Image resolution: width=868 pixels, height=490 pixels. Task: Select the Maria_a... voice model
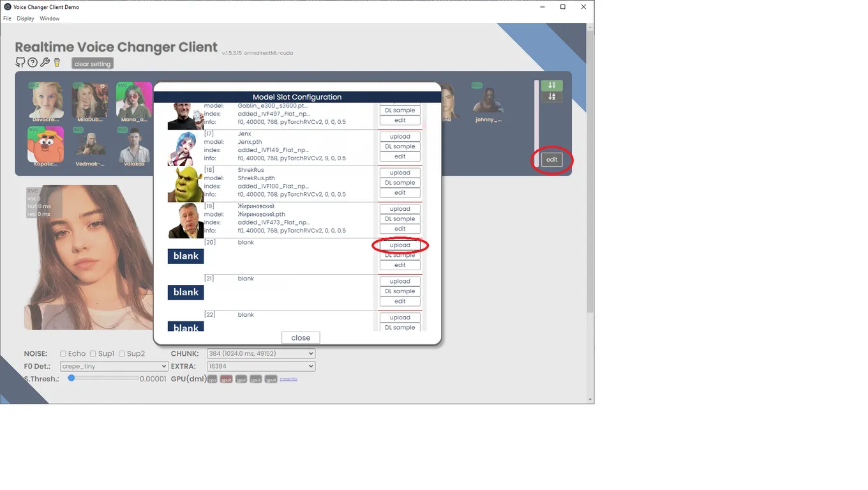[134, 102]
